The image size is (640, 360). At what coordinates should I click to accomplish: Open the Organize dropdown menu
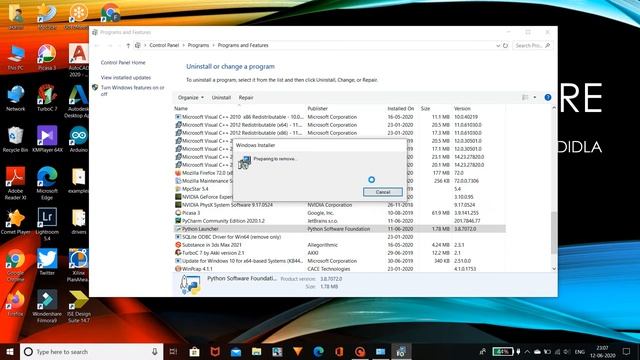191,98
